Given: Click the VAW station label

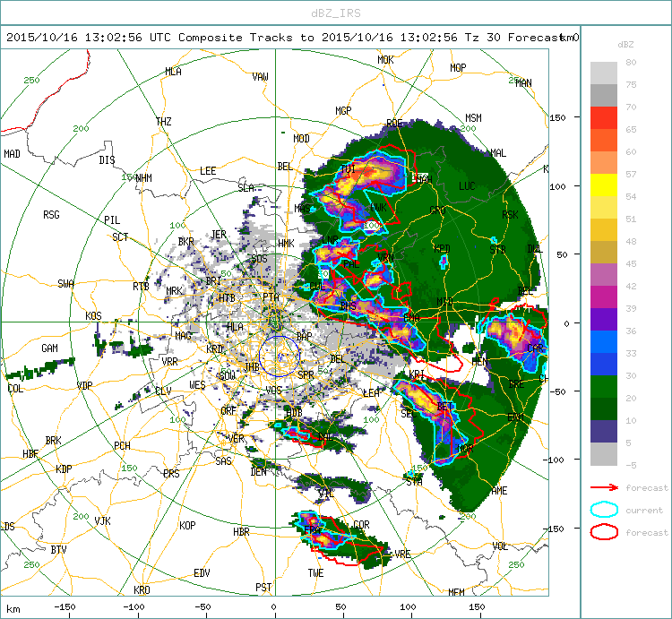Looking at the screenshot, I should [260, 77].
